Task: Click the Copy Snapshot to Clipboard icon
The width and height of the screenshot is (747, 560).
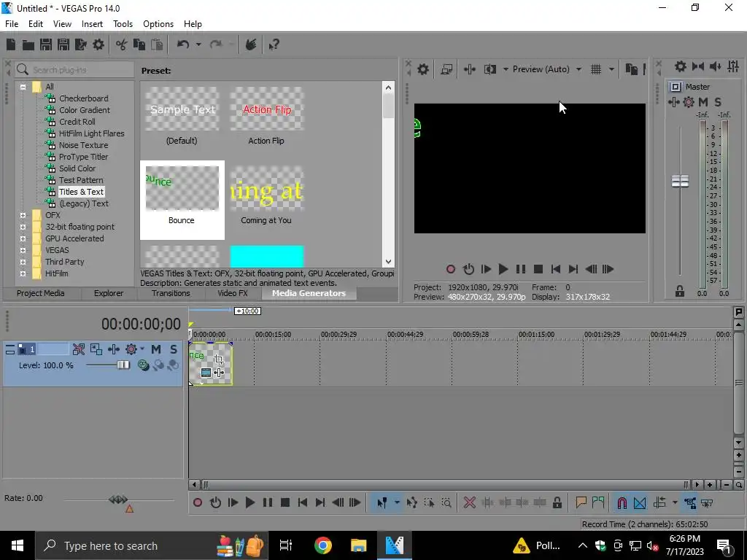Action: pyautogui.click(x=631, y=69)
